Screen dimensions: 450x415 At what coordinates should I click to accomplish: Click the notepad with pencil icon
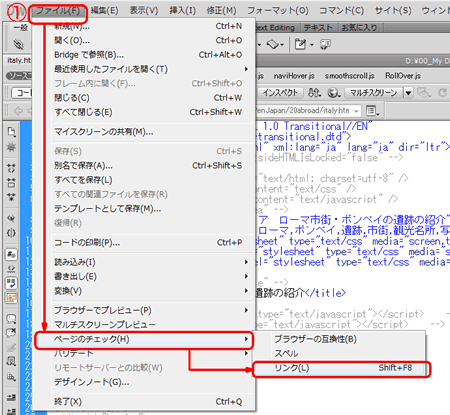(300, 44)
